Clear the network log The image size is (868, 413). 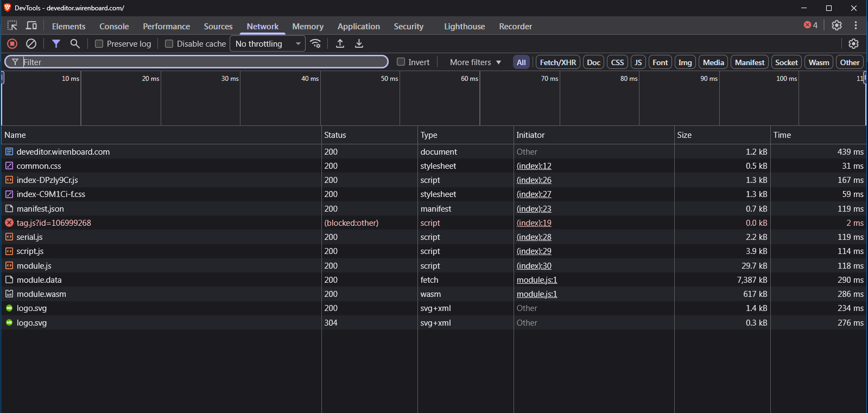click(31, 43)
